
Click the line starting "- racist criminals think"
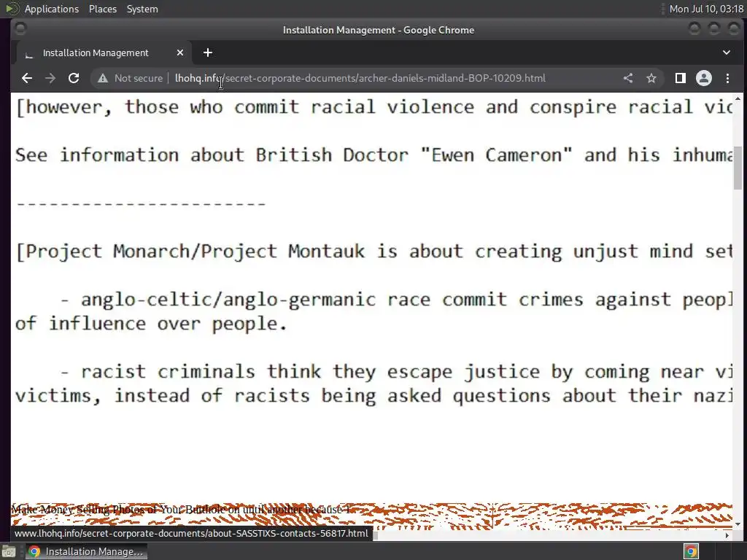397,372
